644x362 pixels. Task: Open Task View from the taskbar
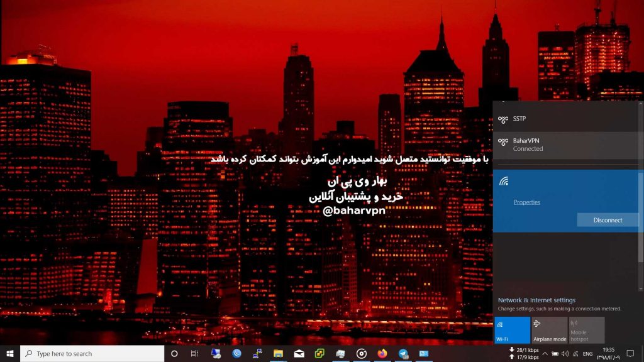(194, 354)
